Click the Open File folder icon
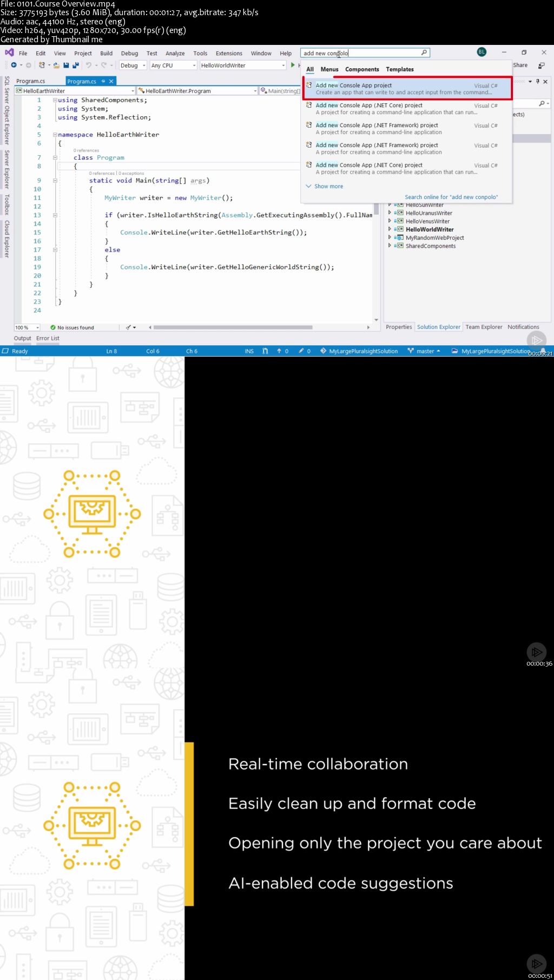554x980 pixels. [x=56, y=65]
